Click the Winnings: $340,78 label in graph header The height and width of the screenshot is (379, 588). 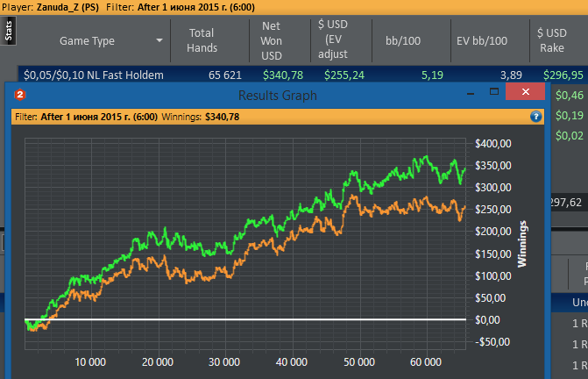[201, 117]
